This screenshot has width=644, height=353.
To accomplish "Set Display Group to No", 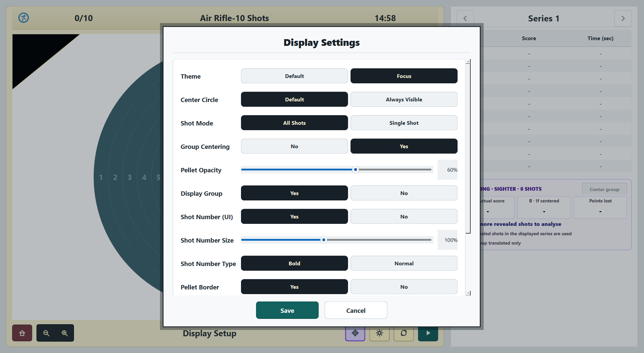I will click(404, 193).
